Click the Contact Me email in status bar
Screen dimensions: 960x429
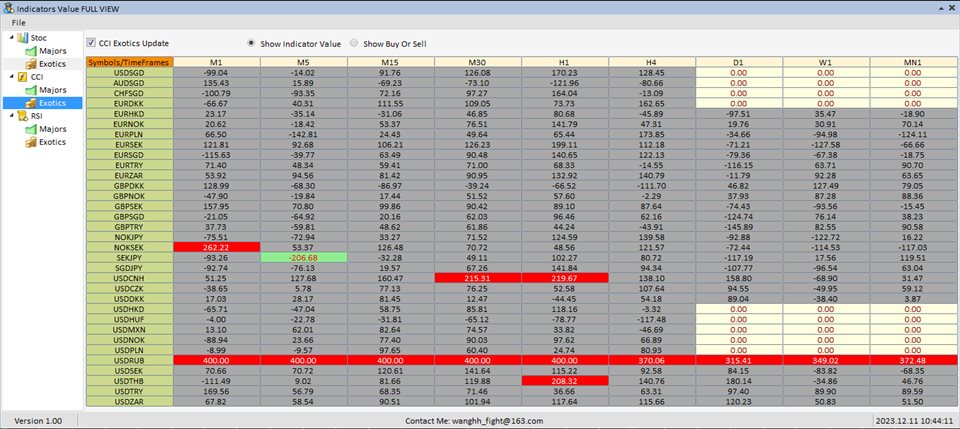pyautogui.click(x=474, y=421)
